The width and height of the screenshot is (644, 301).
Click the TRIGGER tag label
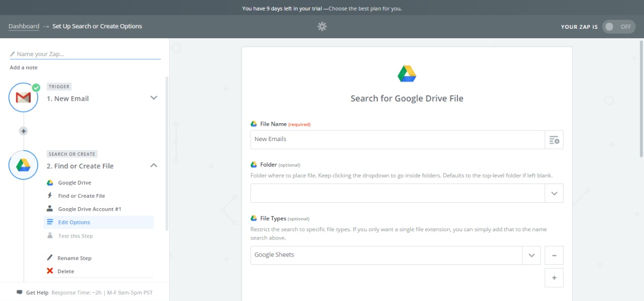click(x=59, y=87)
